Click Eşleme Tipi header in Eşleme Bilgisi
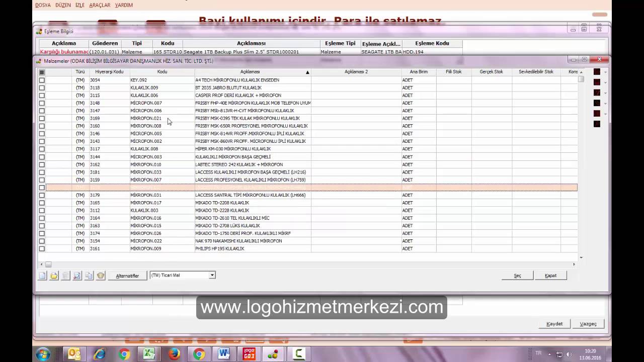This screenshot has width=644, height=362. pos(340,43)
